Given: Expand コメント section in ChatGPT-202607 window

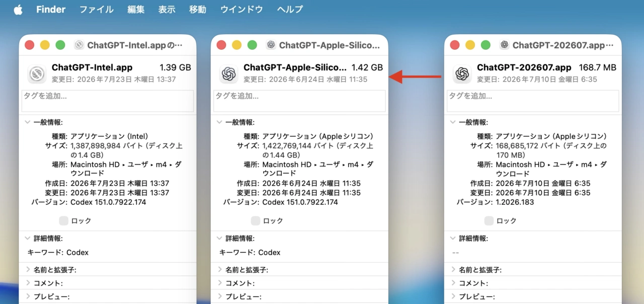Looking at the screenshot, I should 453,283.
